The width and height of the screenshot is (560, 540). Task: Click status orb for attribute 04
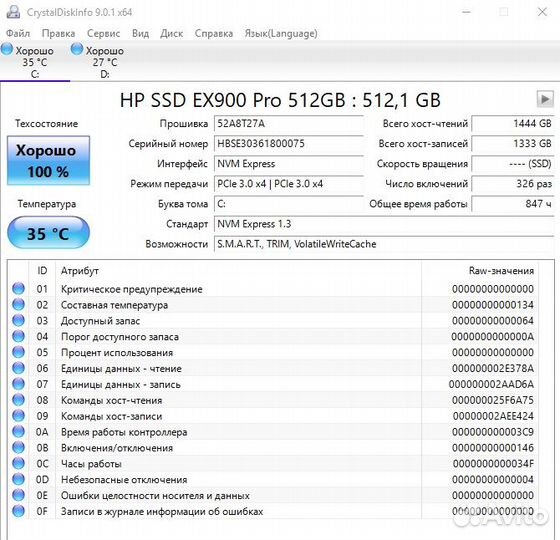(19, 336)
